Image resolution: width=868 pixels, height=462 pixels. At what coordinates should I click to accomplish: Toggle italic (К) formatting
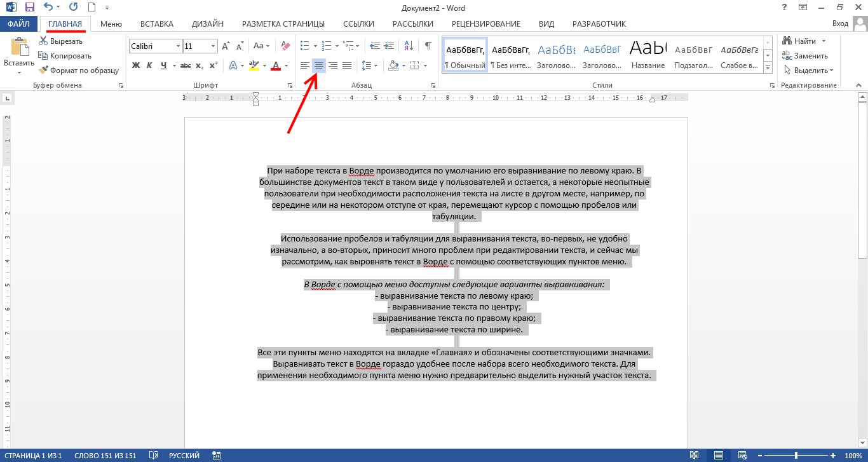tap(149, 65)
